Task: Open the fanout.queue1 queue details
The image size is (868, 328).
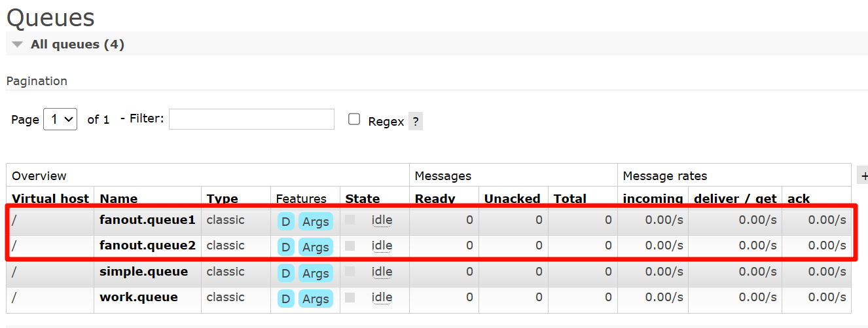Action: point(147,220)
